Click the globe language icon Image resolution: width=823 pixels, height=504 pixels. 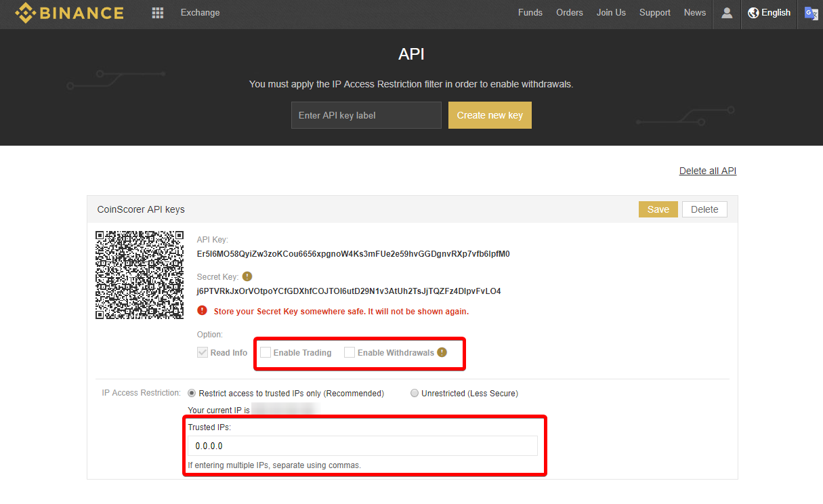click(753, 13)
